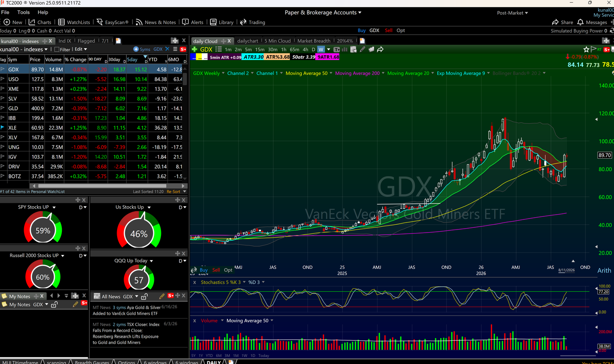This screenshot has height=364, width=614.
Task: Open the Tools menu
Action: (23, 12)
